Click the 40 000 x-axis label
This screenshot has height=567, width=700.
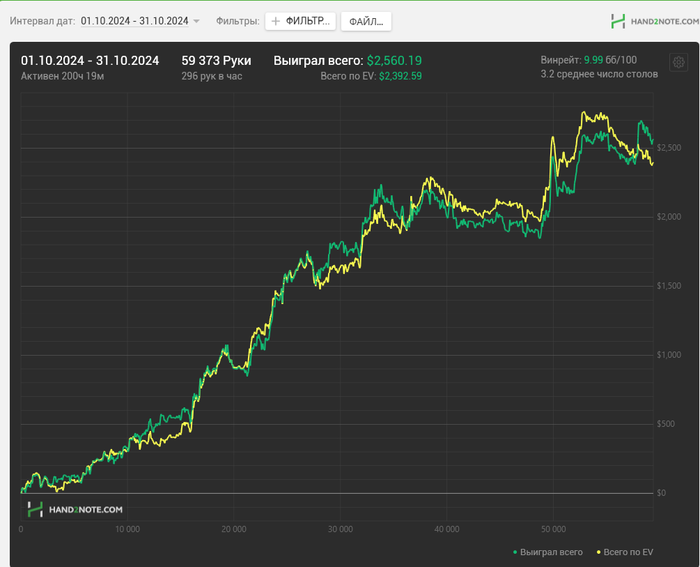click(446, 529)
